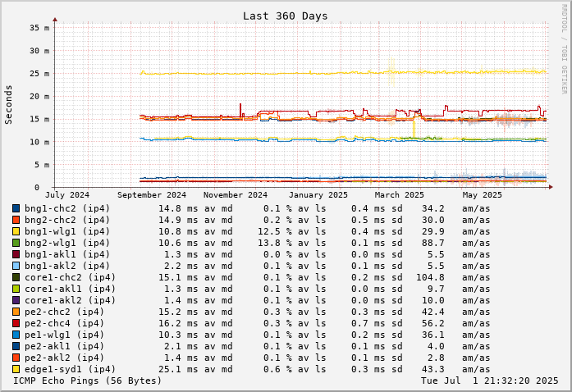Select the 'bng1-wlg1 (ip4)' legend label
572x392 pixels.
point(67,231)
